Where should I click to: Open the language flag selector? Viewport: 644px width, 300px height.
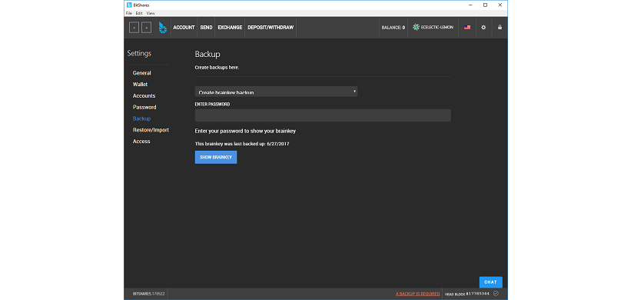[467, 28]
